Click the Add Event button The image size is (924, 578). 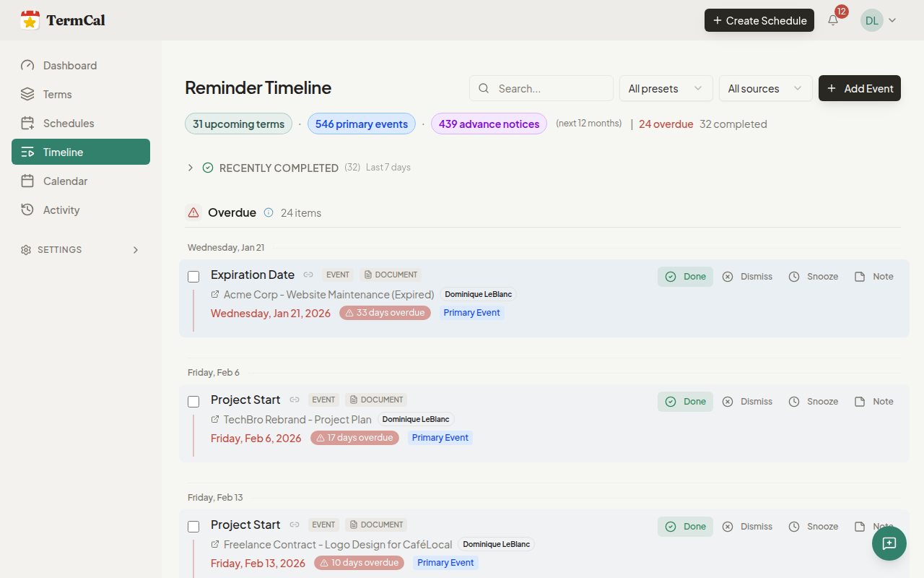859,88
